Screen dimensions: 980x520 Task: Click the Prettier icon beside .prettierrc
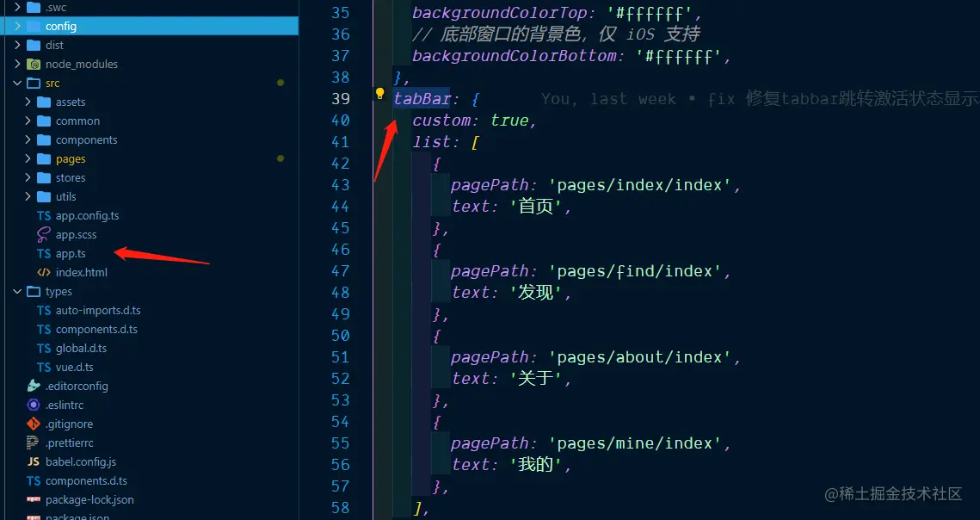33,443
